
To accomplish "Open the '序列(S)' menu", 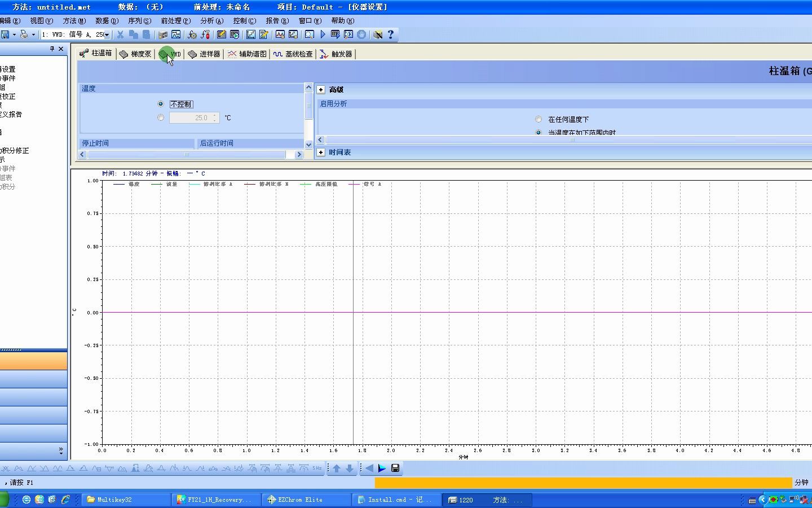I will click(139, 21).
